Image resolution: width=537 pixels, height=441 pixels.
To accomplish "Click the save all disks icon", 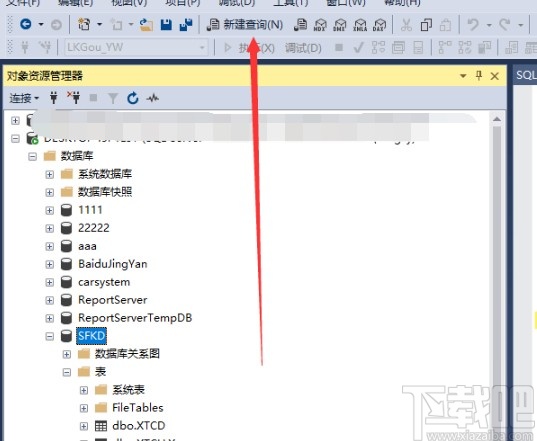I will click(186, 25).
